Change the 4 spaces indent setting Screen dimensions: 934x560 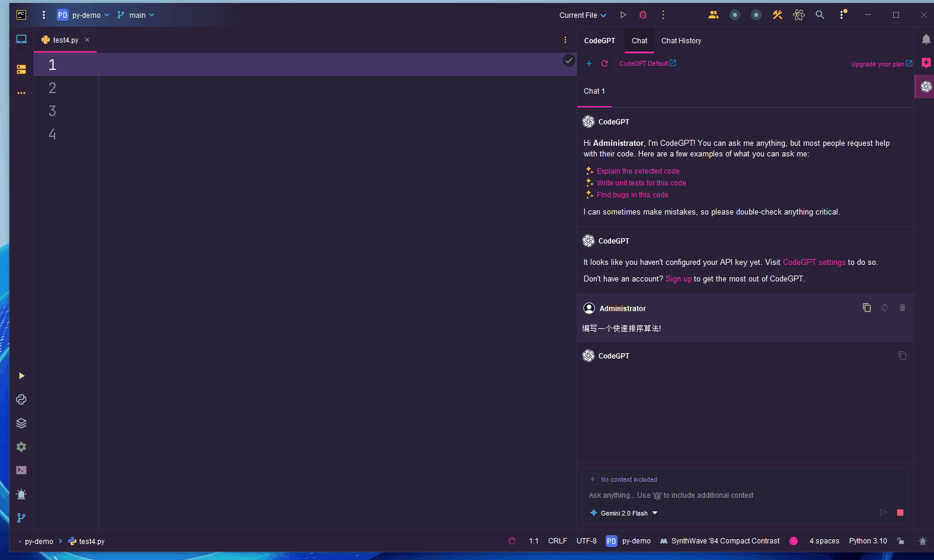(824, 541)
